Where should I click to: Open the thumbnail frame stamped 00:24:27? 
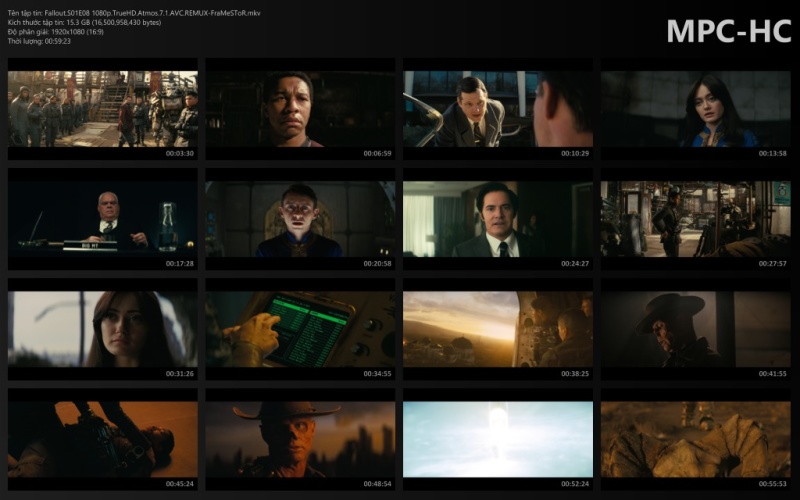tap(498, 219)
